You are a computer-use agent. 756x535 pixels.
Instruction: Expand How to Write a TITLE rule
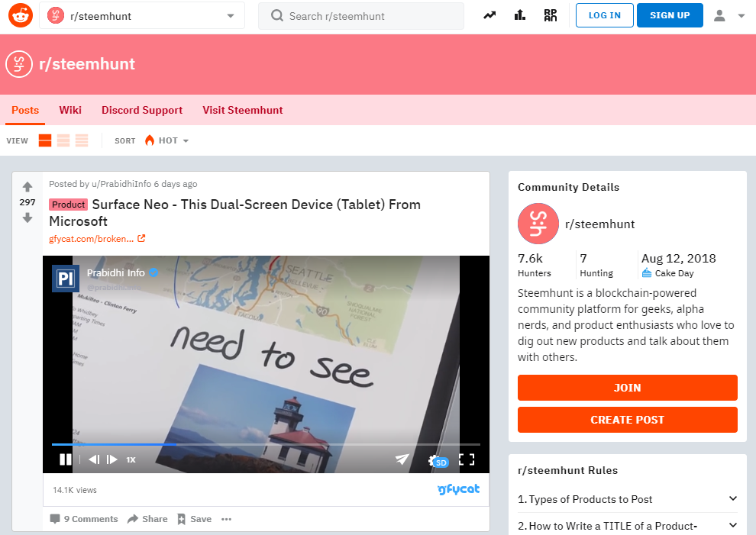(x=627, y=525)
